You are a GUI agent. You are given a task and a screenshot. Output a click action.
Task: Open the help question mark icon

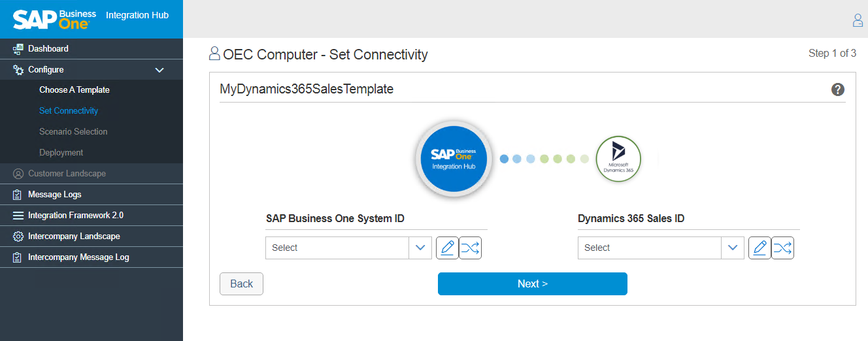[837, 89]
